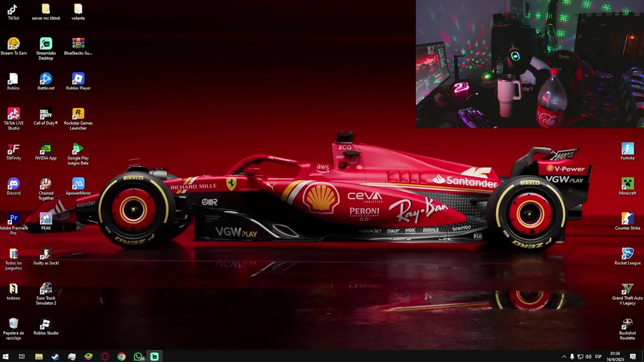
Task: Open Papelera de reciclaje
Action: pos(14,329)
